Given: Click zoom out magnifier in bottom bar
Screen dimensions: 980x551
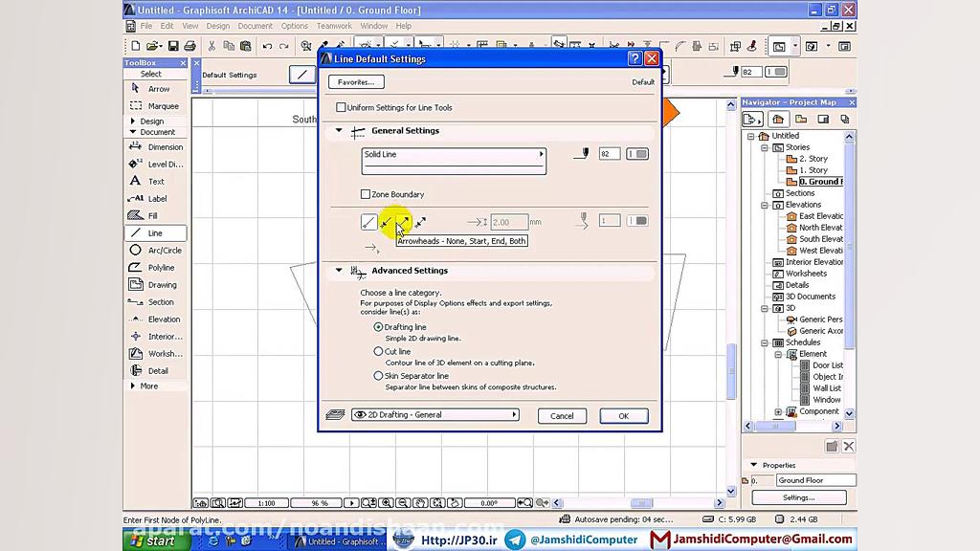Looking at the screenshot, I should (x=403, y=503).
